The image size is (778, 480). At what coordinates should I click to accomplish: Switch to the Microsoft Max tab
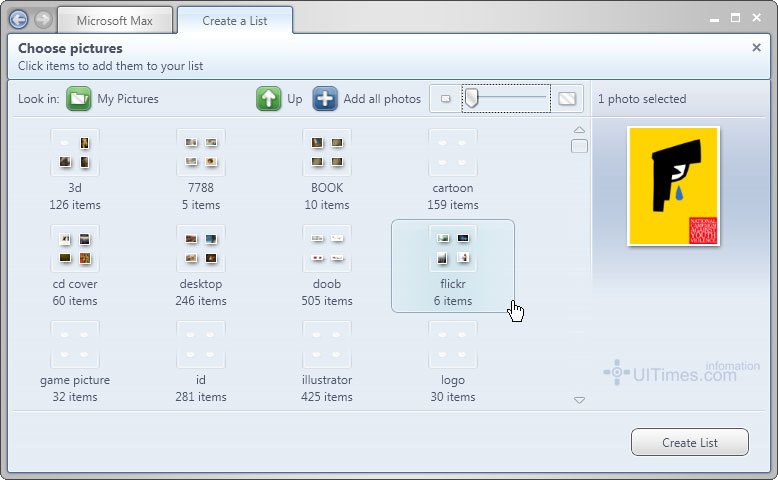click(115, 20)
